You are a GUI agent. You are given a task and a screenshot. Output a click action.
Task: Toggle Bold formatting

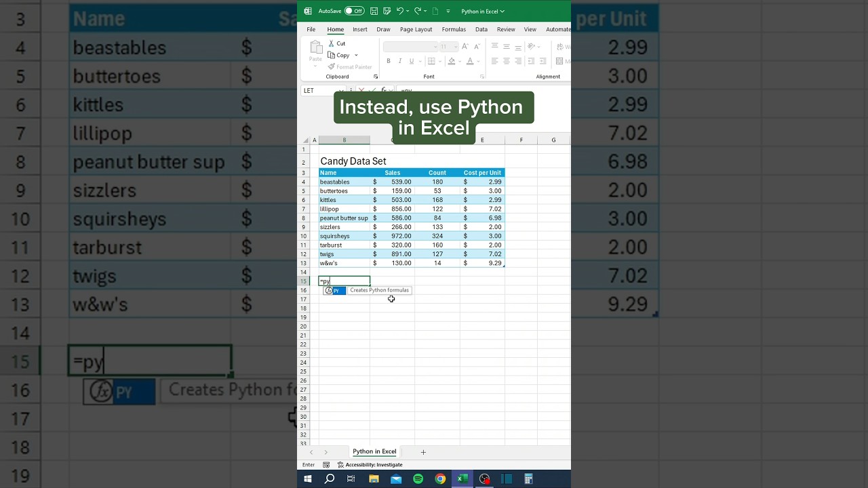tap(389, 61)
